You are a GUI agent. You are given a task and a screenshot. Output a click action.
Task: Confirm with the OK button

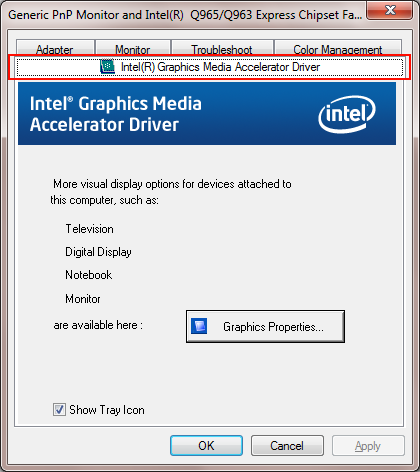[206, 445]
